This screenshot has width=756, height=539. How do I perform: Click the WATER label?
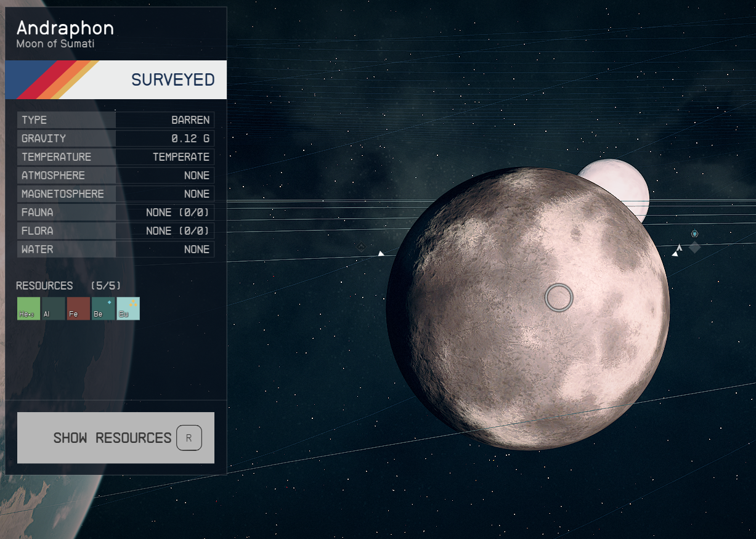(37, 249)
